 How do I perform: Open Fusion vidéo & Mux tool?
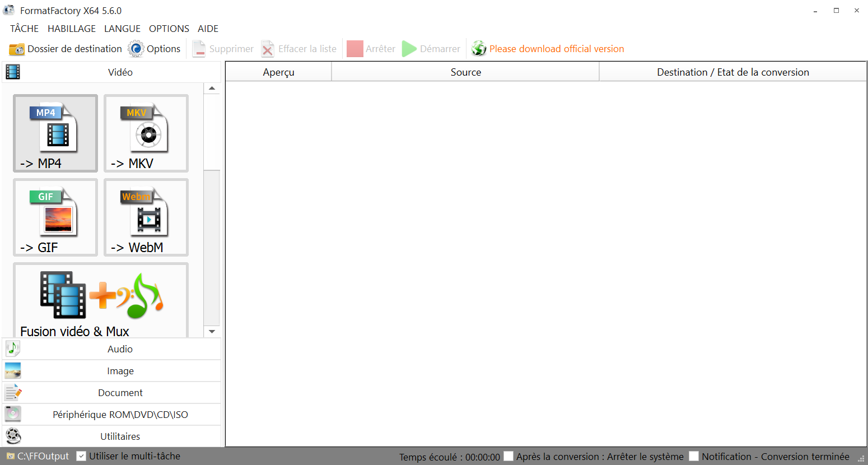pyautogui.click(x=101, y=300)
